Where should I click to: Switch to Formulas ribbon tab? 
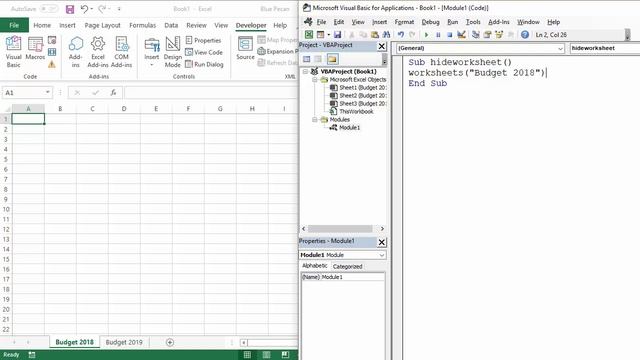click(x=142, y=25)
